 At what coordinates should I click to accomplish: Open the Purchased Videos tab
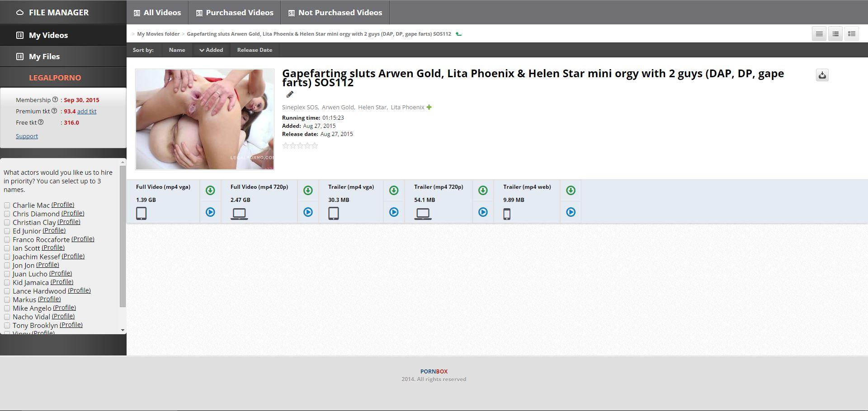[x=235, y=13]
